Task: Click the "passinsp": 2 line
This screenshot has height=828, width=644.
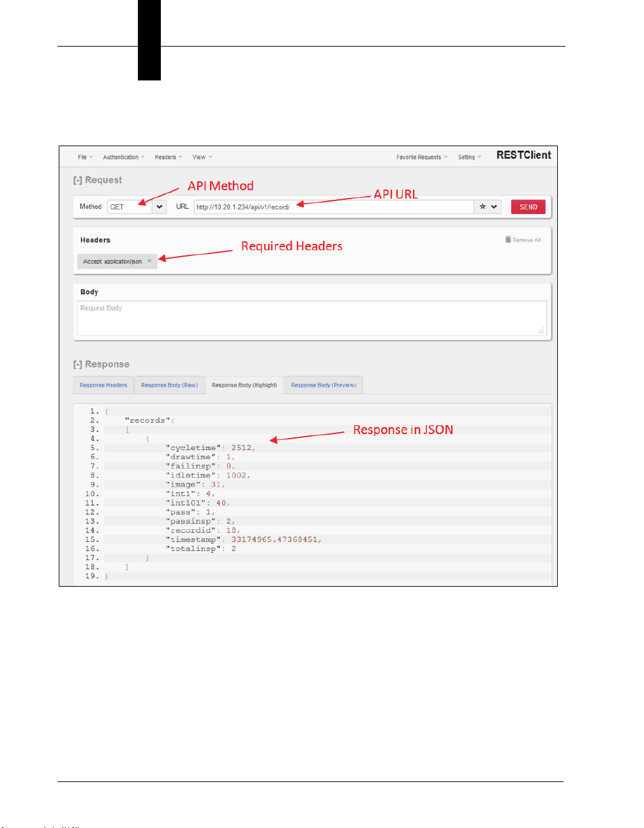Action: click(200, 522)
